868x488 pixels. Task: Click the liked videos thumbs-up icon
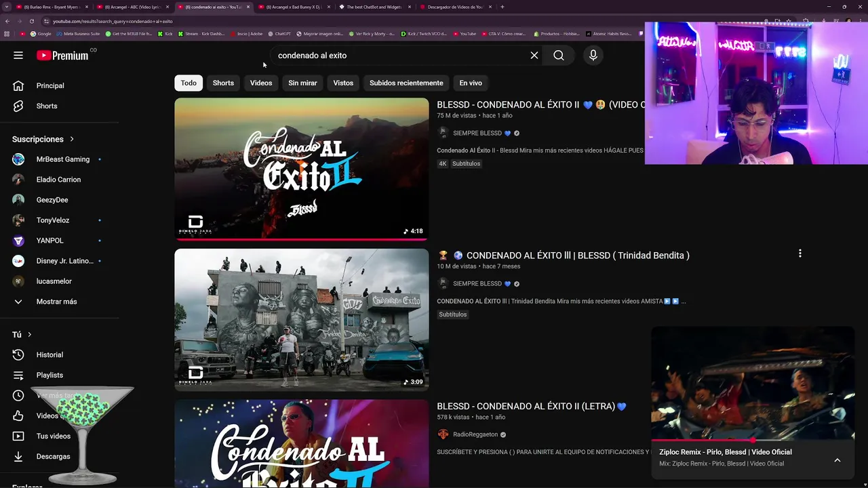18,415
